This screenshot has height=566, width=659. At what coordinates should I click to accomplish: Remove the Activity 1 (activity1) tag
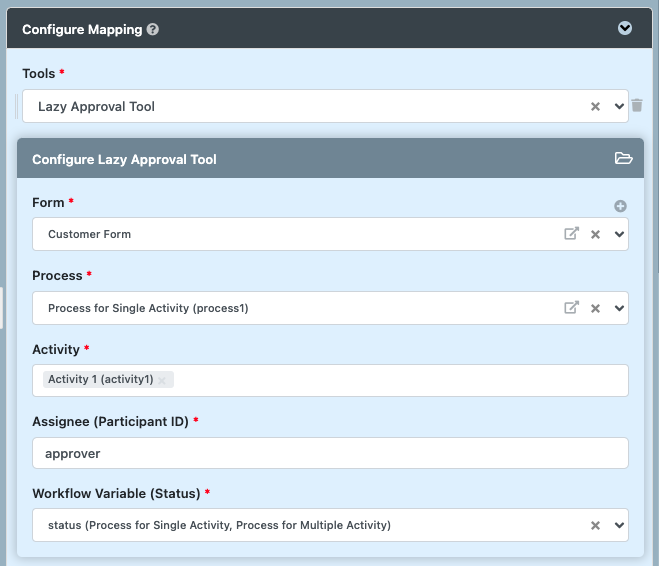coord(162,380)
